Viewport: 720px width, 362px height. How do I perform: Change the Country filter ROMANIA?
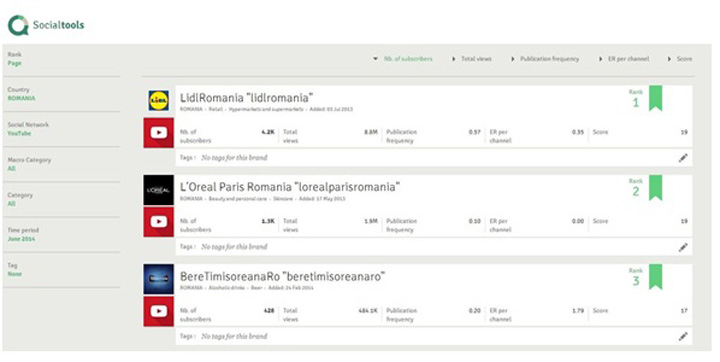tap(21, 98)
